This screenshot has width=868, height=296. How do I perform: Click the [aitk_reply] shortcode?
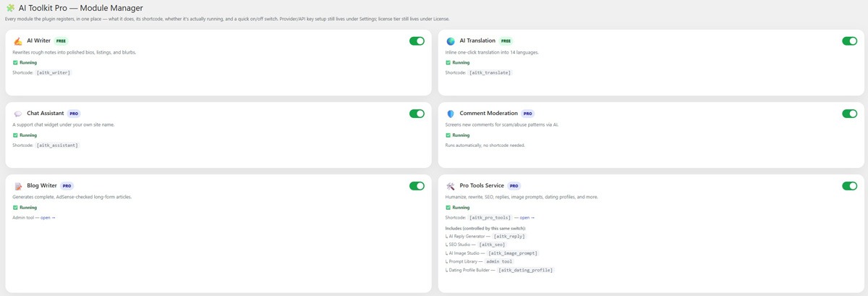509,236
